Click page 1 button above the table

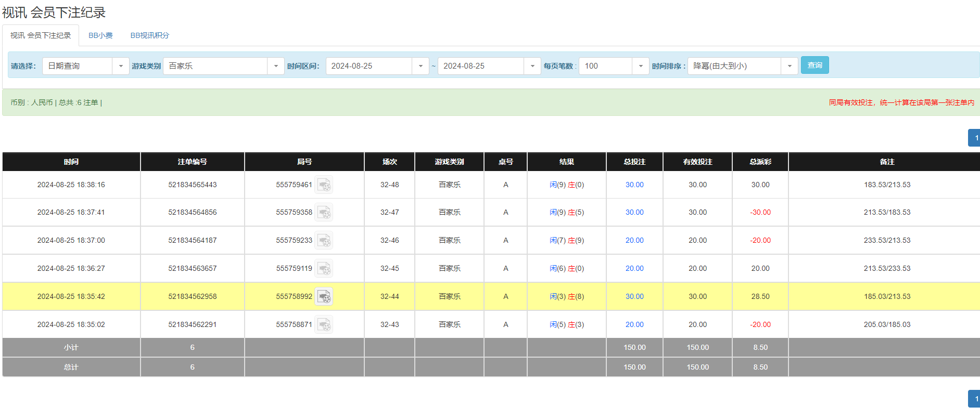[x=975, y=138]
